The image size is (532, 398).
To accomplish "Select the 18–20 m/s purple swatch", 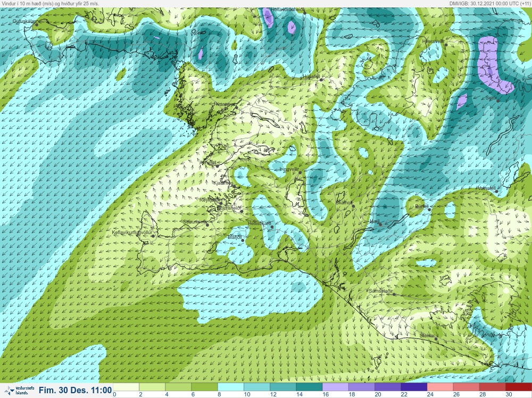I will tap(361, 387).
